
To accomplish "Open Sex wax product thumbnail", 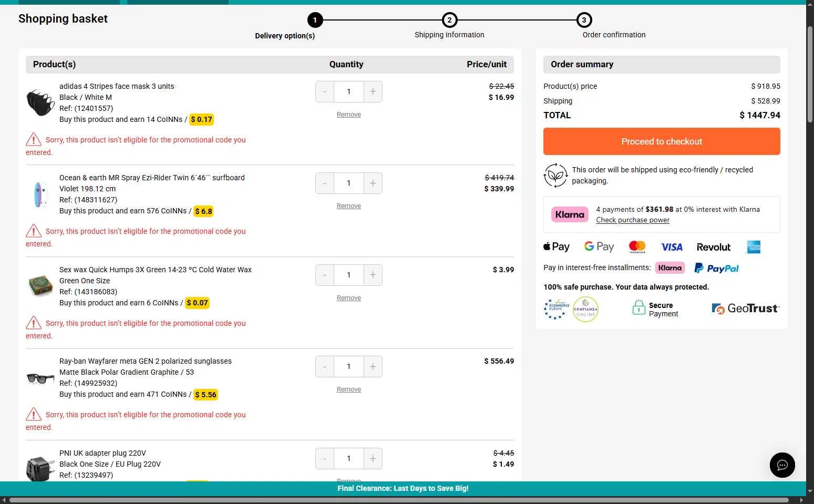I will coord(40,286).
